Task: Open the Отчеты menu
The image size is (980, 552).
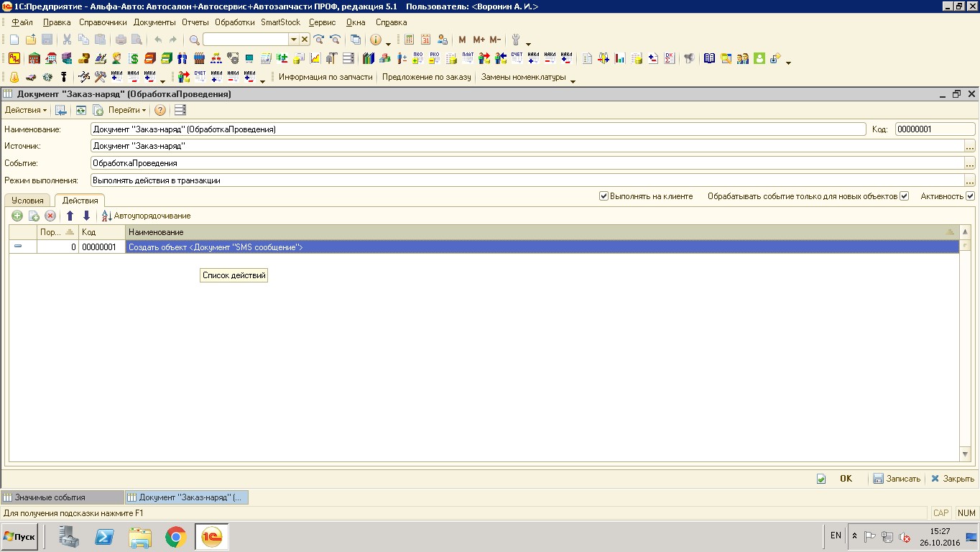Action: click(x=195, y=22)
